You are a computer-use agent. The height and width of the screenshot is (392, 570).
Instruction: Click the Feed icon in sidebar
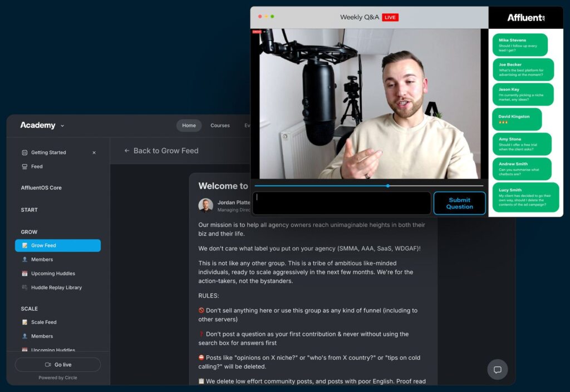[x=24, y=166]
